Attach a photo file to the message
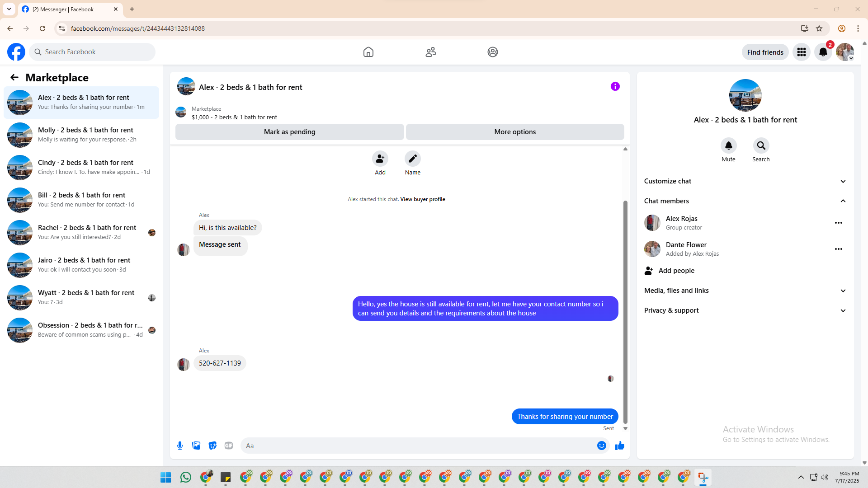The height and width of the screenshot is (488, 868). click(196, 446)
